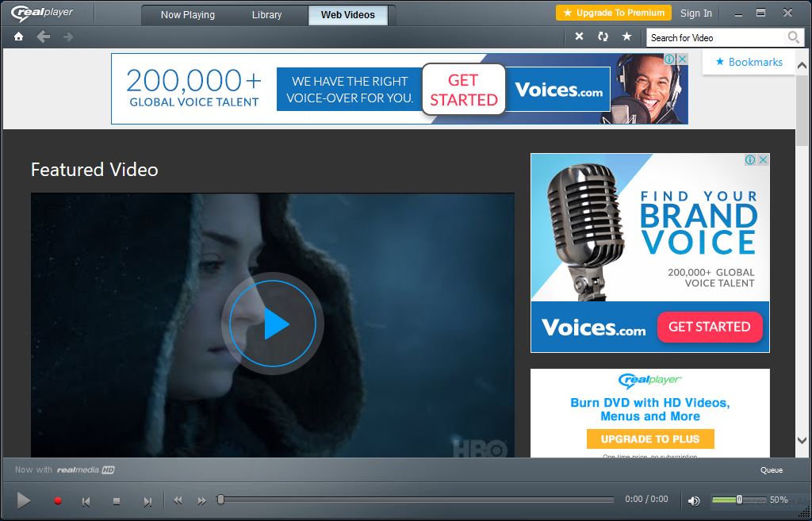Play the featured video
This screenshot has width=812, height=521.
pyautogui.click(x=273, y=324)
